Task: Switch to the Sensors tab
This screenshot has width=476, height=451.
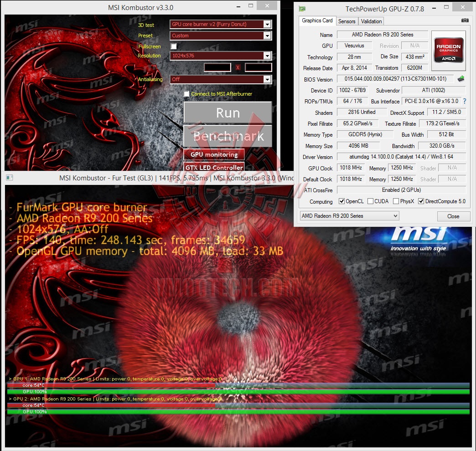Action: pos(347,21)
